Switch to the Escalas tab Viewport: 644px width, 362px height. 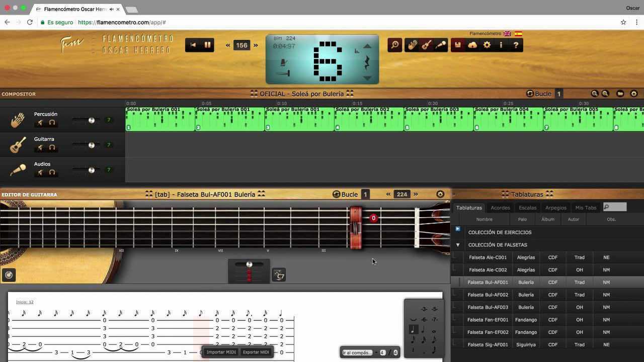(527, 208)
